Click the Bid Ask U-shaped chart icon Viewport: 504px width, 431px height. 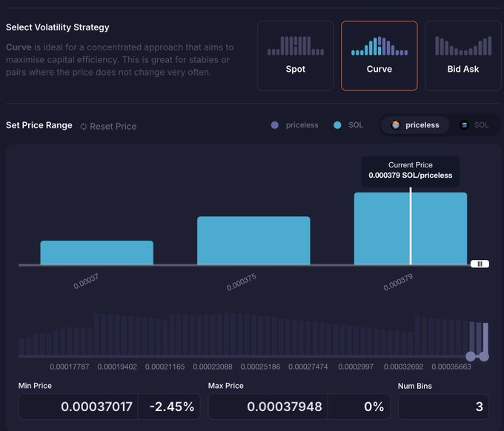(x=463, y=46)
